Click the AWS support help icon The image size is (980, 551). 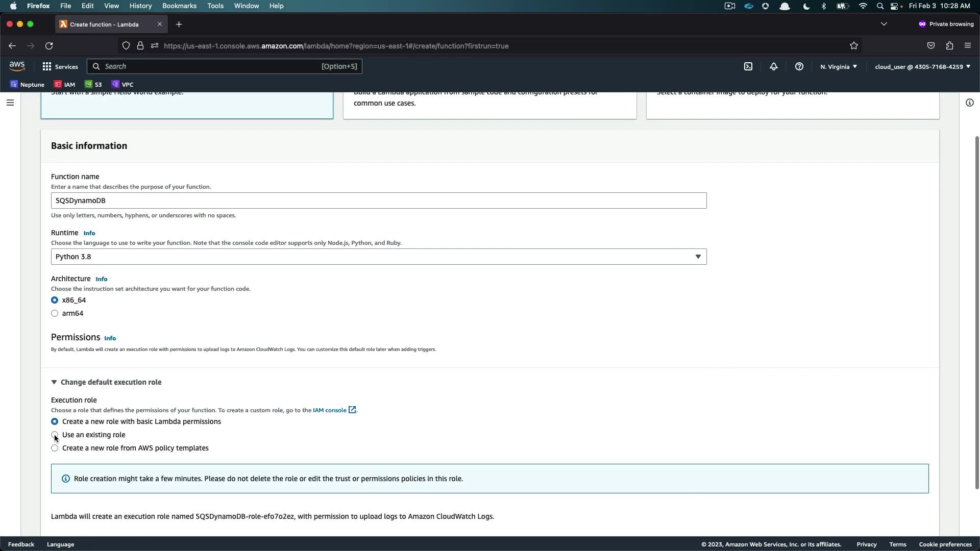[x=799, y=67]
